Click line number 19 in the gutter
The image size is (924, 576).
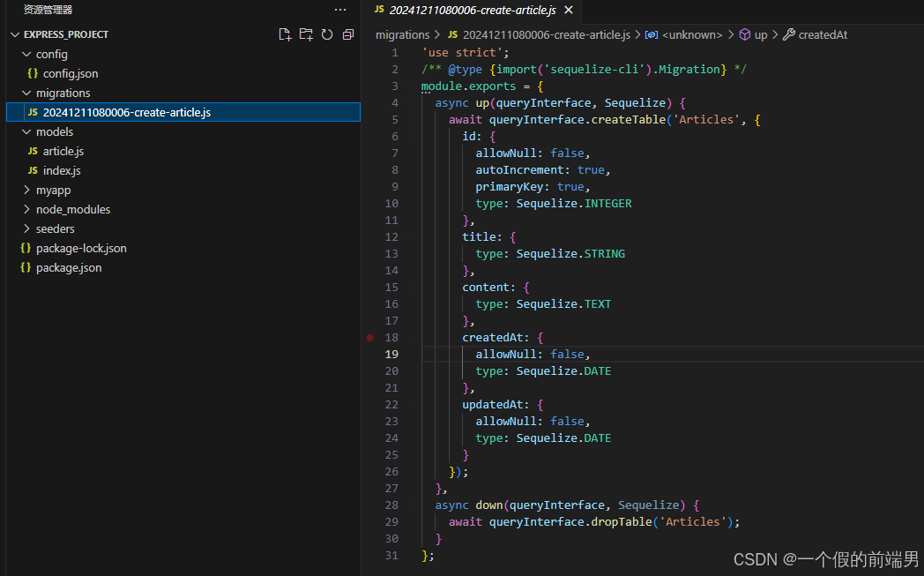tap(391, 355)
